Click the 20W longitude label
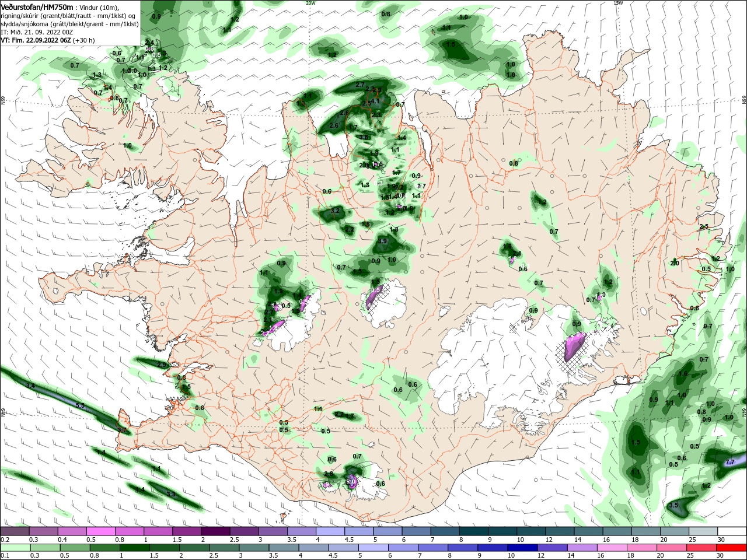 (x=310, y=3)
